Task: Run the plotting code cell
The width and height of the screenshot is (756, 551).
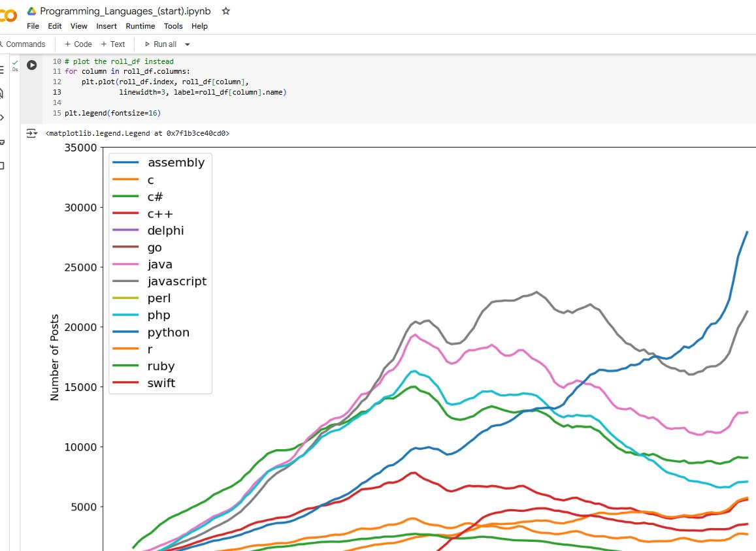Action: (32, 65)
